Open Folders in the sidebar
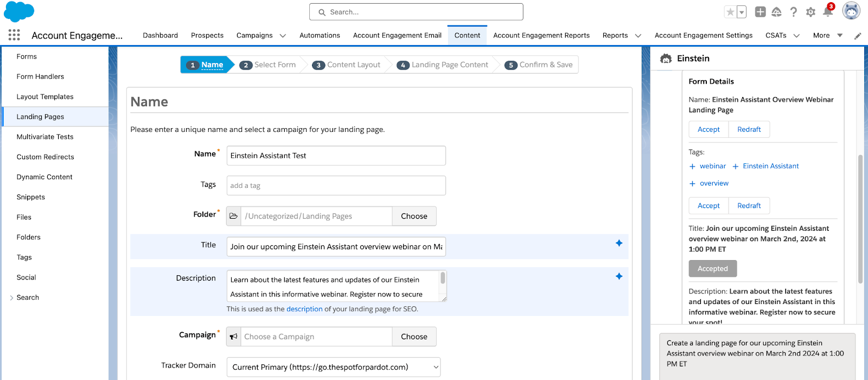This screenshot has height=380, width=868. tap(29, 237)
